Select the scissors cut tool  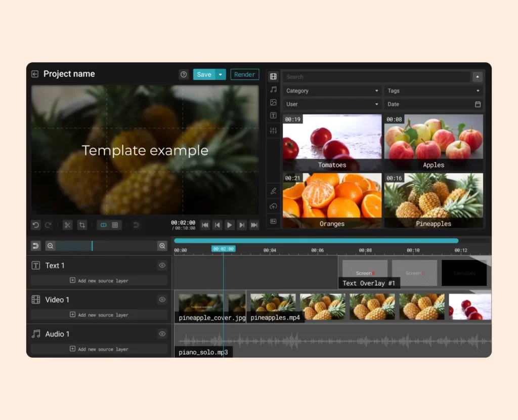pos(67,225)
